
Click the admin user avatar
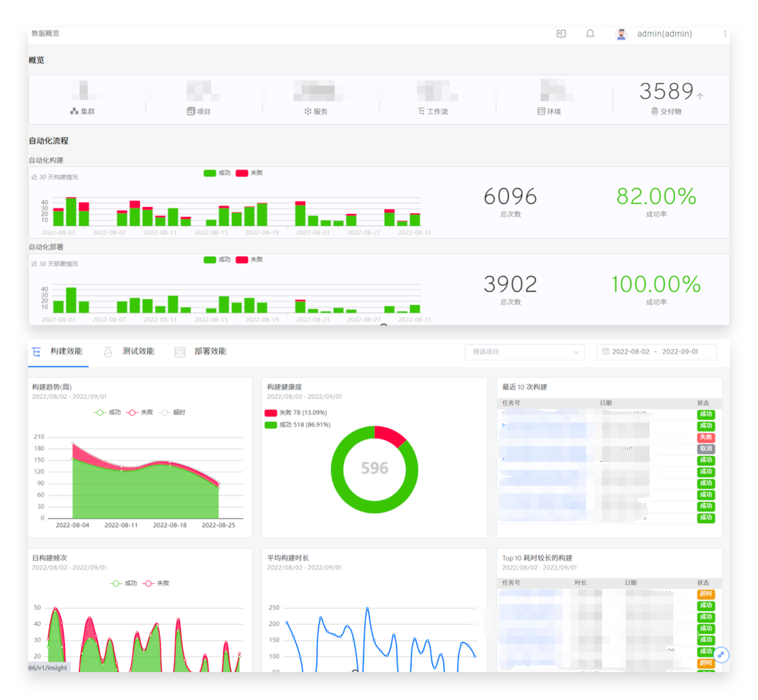pos(621,34)
